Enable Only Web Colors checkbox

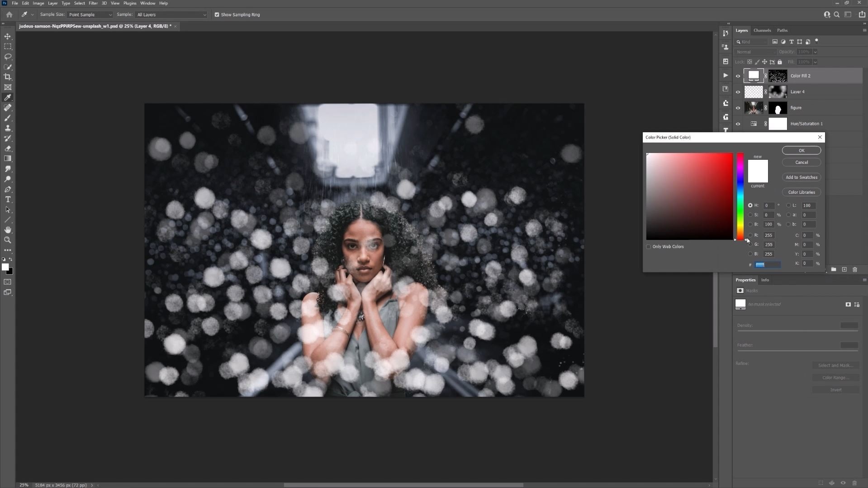[649, 247]
